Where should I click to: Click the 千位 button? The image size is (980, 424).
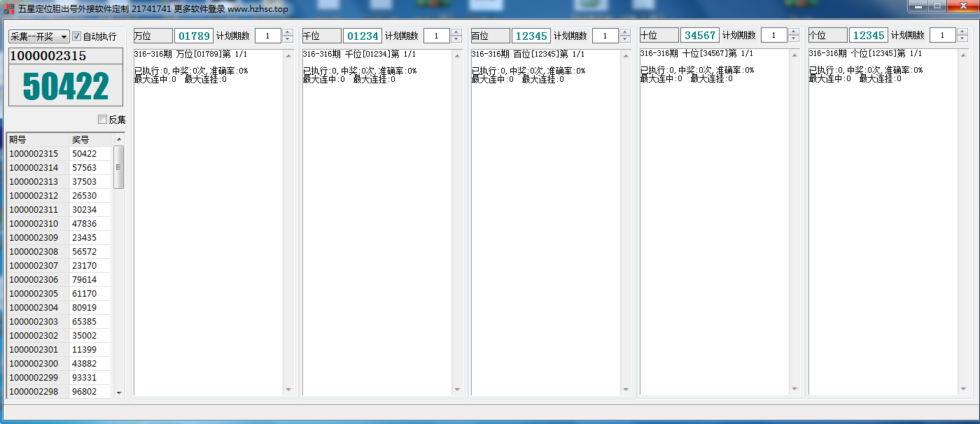[x=321, y=36]
